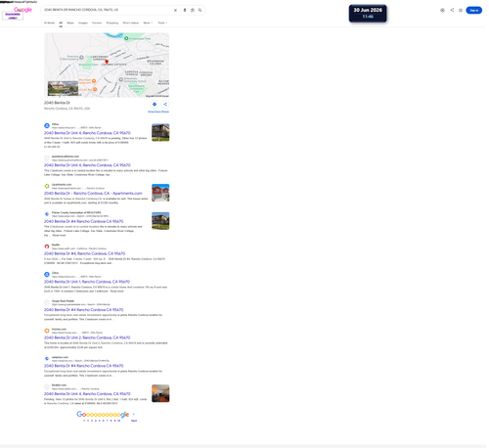Image resolution: width=489 pixels, height=448 pixels.
Task: Click the magnifying glass search icon
Action: 200,10
